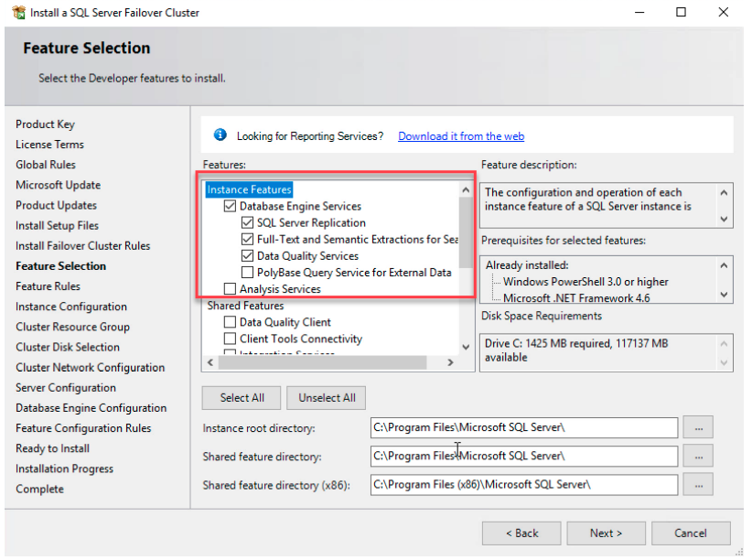The height and width of the screenshot is (560, 752).
Task: Select Complete step in sidebar
Action: click(x=40, y=489)
